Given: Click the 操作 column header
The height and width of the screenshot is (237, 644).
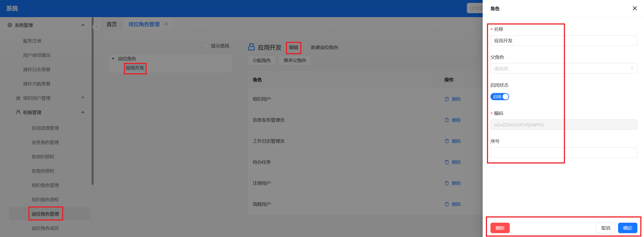Looking at the screenshot, I should pyautogui.click(x=449, y=80).
